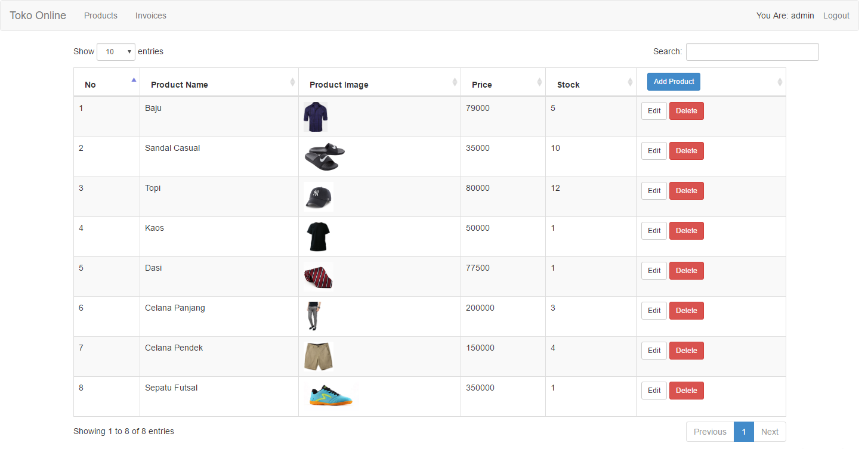Sort by Price column arrows
The image size is (868, 449).
tap(539, 82)
